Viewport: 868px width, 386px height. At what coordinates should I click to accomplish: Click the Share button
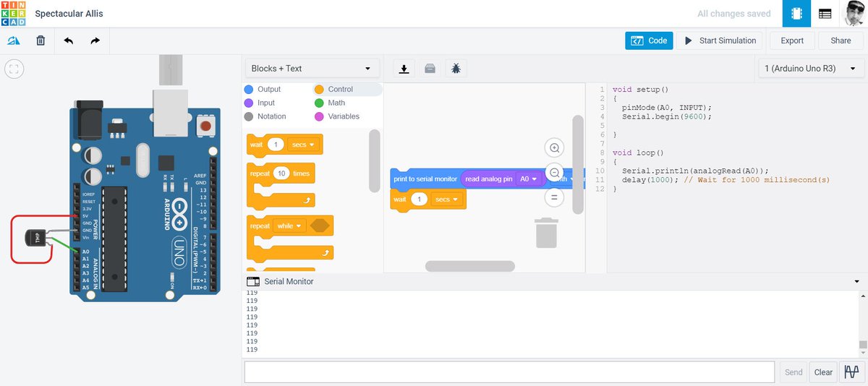(841, 40)
